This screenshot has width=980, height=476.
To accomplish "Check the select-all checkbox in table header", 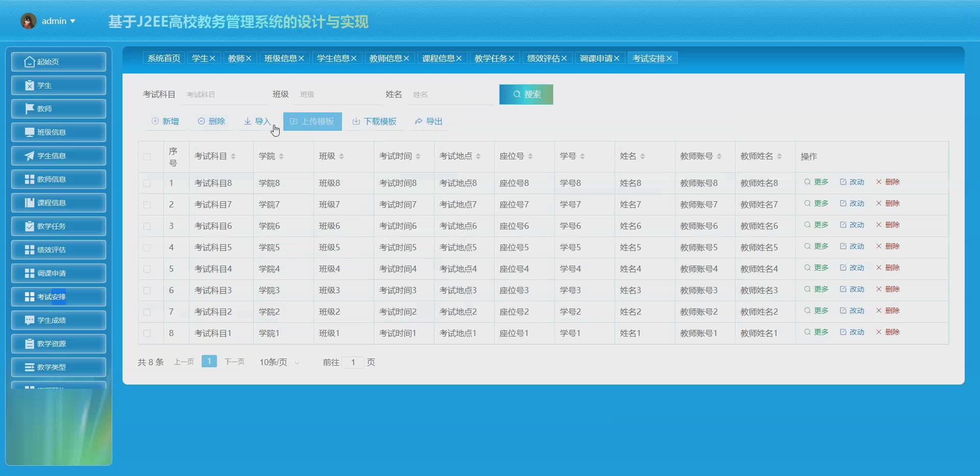I will [147, 157].
